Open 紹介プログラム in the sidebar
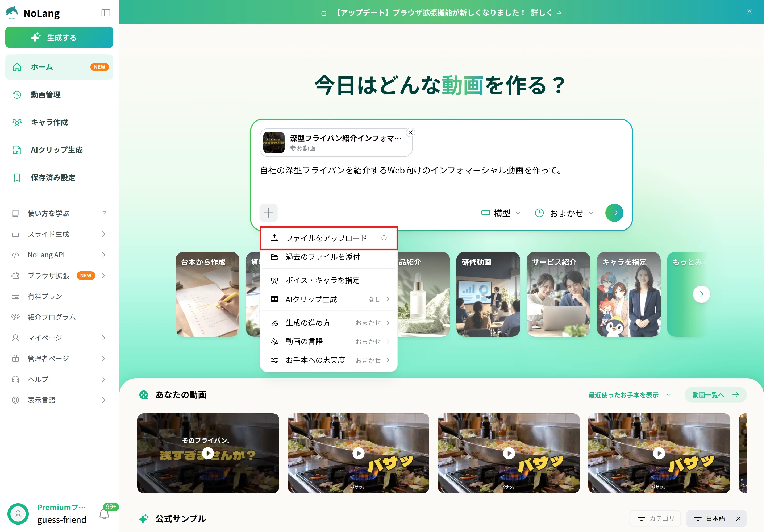This screenshot has height=532, width=766. [59, 317]
